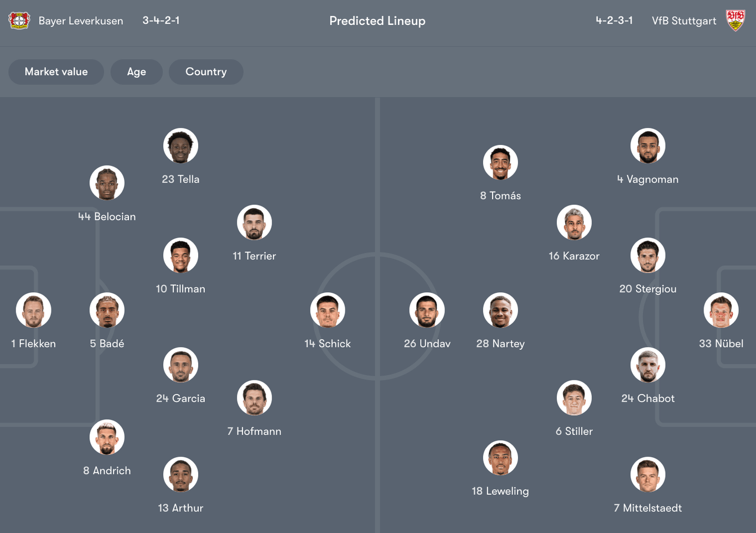756x533 pixels.
Task: Click the VfB Stuttgart club crest
Action: click(737, 20)
